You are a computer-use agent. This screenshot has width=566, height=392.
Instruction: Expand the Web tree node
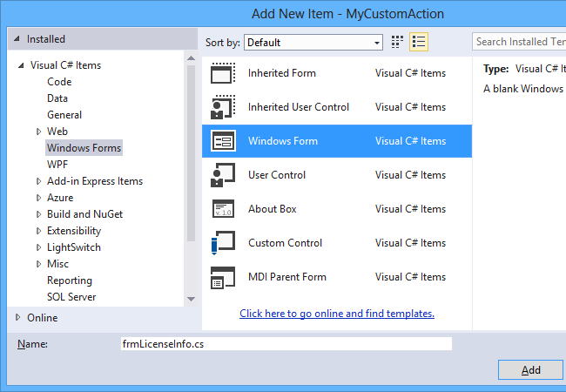[38, 132]
